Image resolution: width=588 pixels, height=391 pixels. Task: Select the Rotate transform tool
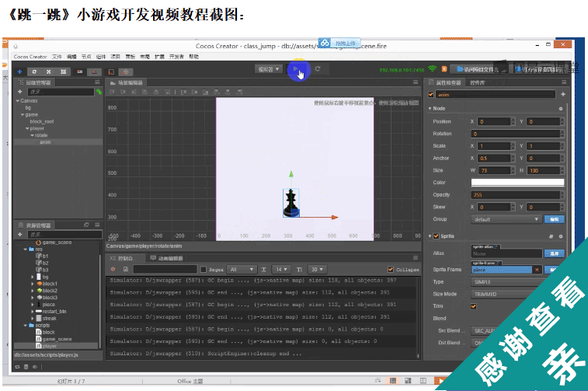coord(34,72)
